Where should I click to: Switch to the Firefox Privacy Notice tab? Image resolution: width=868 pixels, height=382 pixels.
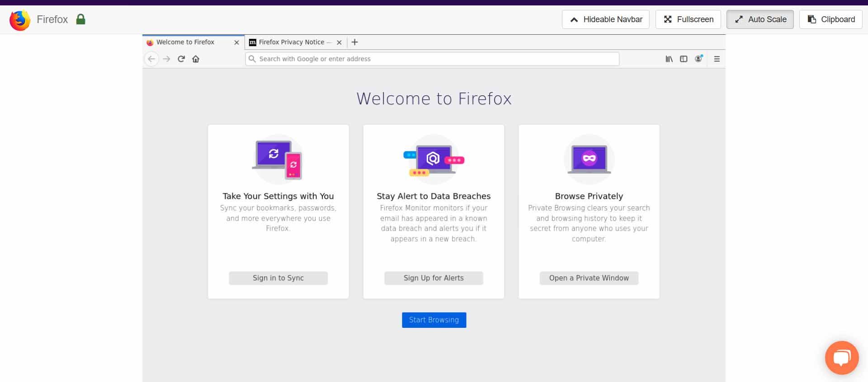[x=292, y=42]
